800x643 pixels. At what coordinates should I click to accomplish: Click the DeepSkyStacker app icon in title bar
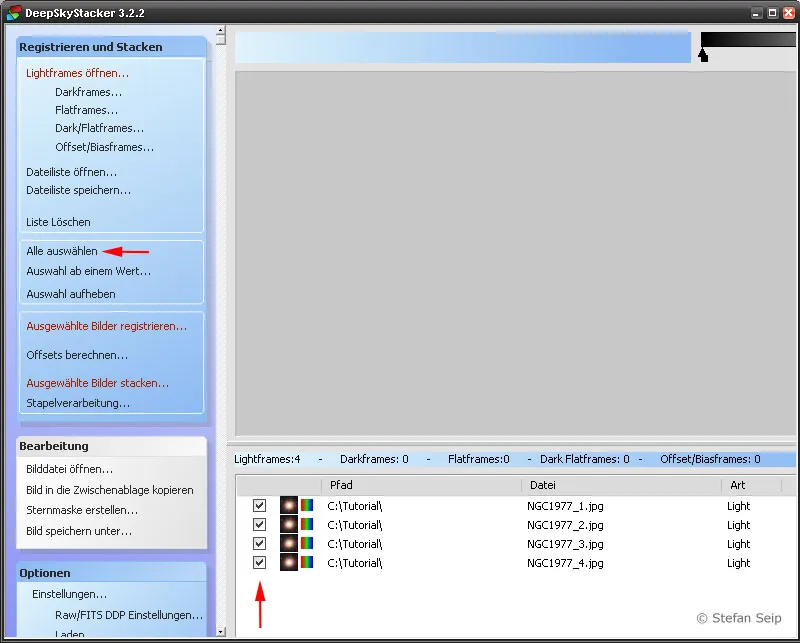[x=13, y=13]
